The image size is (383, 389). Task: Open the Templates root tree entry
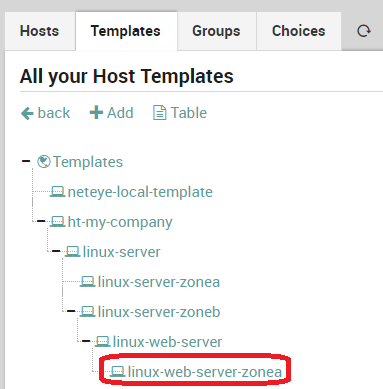(88, 162)
